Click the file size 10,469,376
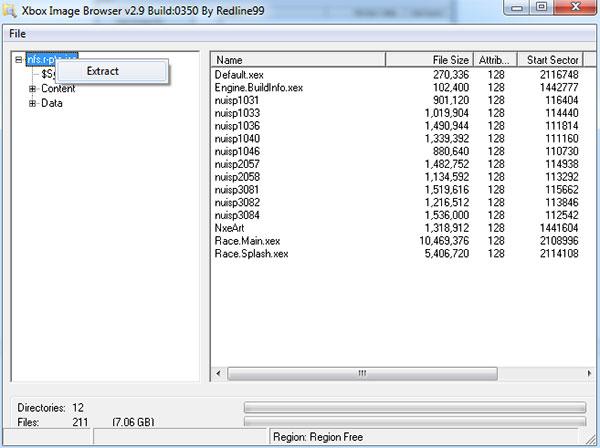This screenshot has width=600, height=448. tap(444, 241)
